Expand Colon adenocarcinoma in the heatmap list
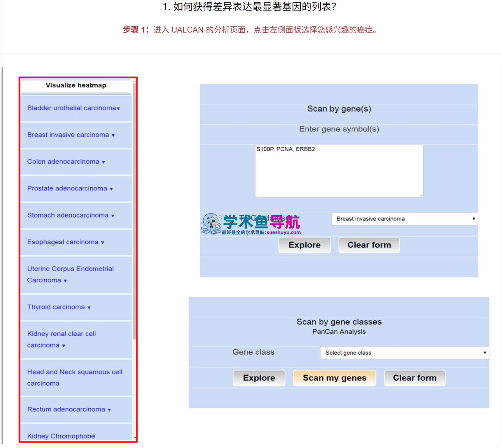The image size is (502, 448). click(x=66, y=161)
